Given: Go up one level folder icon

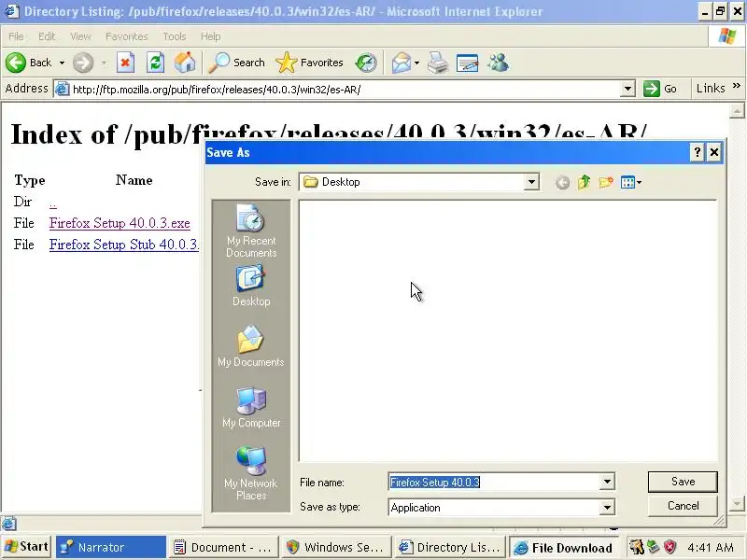Looking at the screenshot, I should pos(585,182).
